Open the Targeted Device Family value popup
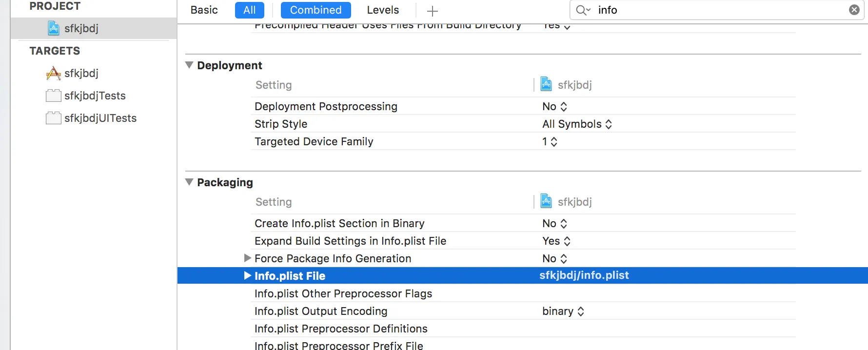868x350 pixels. point(550,142)
